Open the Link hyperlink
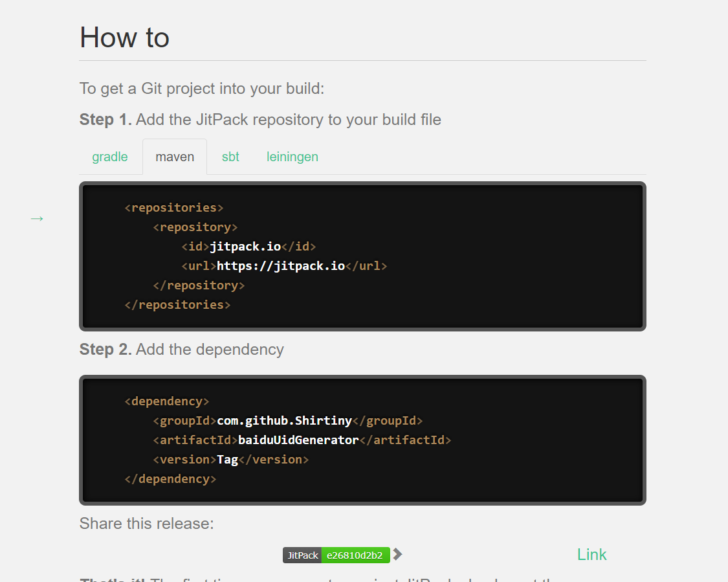 (x=591, y=555)
